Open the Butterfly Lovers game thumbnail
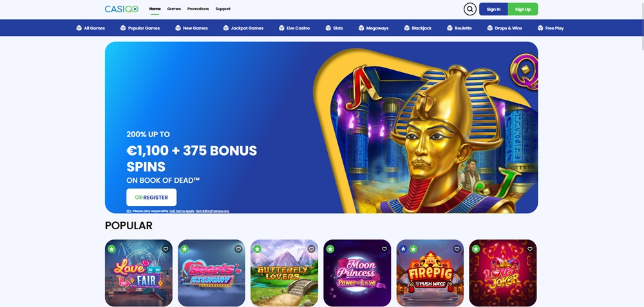Screen dimensions: 644x307 tap(284, 273)
